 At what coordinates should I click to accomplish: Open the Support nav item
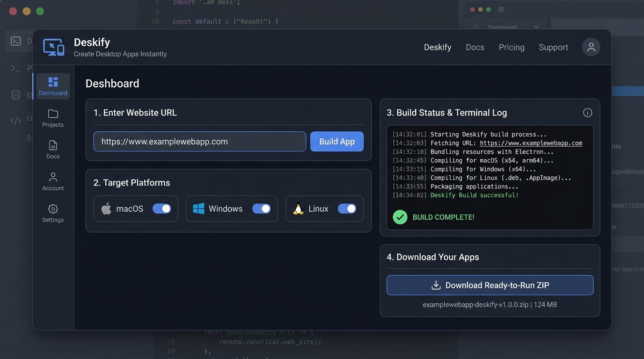[x=553, y=47]
